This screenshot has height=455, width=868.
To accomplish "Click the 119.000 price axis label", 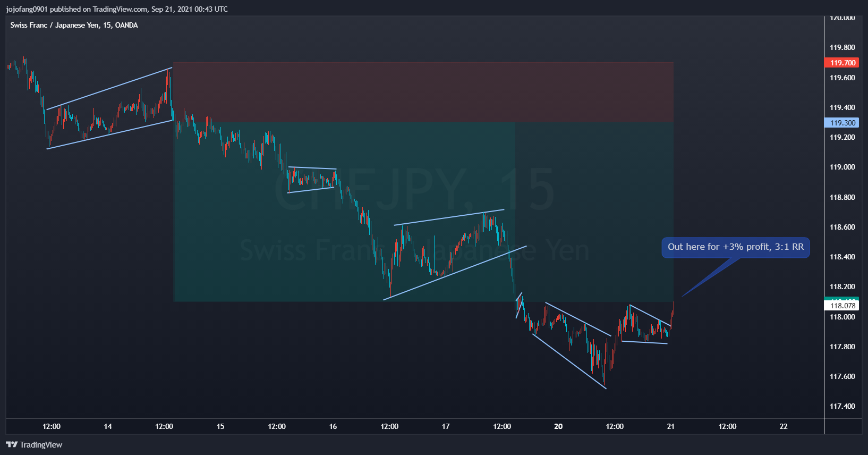I will click(x=843, y=167).
